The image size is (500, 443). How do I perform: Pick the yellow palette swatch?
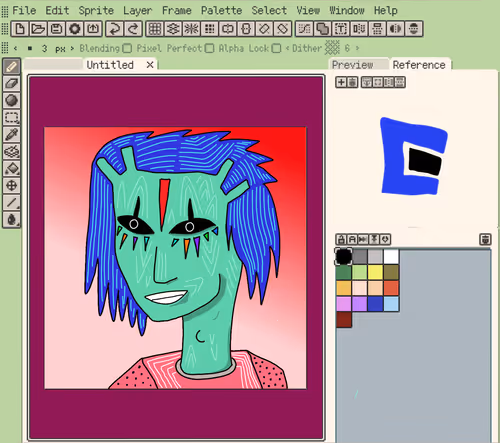coord(375,272)
